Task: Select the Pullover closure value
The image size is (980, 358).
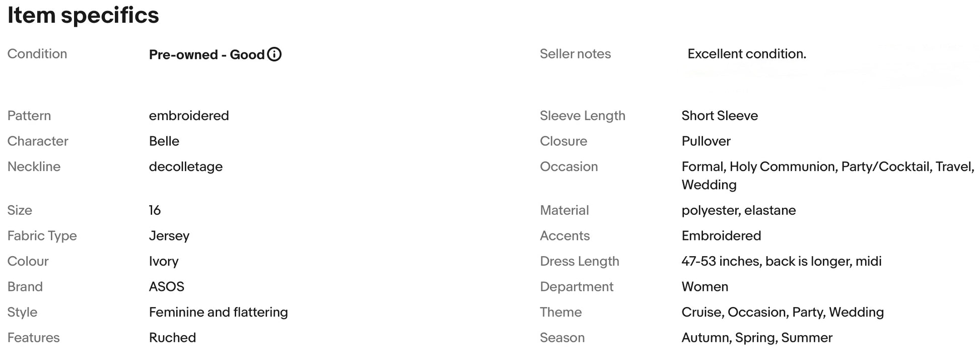Action: click(706, 141)
